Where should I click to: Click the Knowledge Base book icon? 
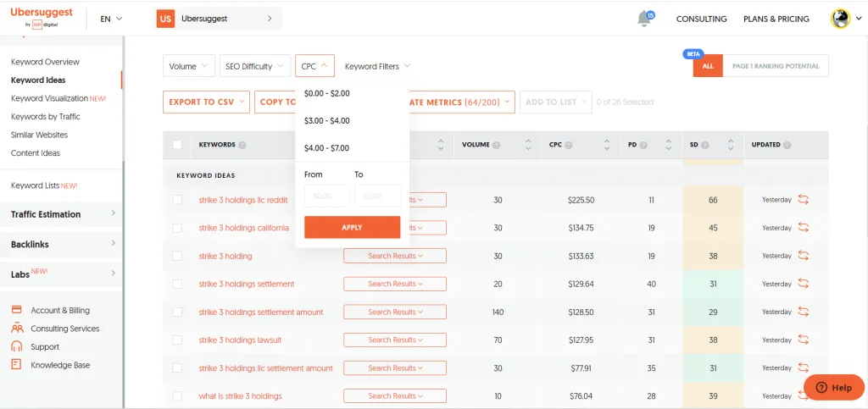click(x=17, y=365)
